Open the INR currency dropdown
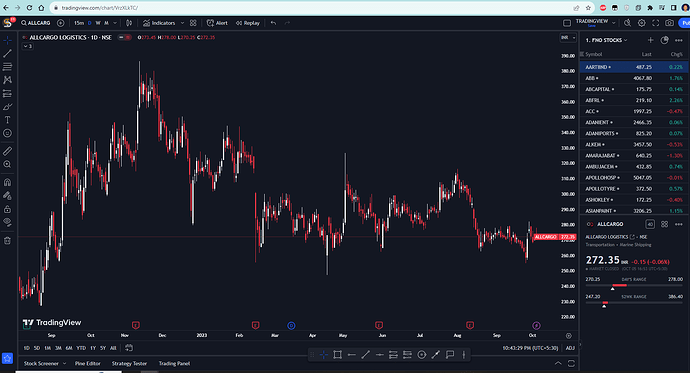 (568, 38)
